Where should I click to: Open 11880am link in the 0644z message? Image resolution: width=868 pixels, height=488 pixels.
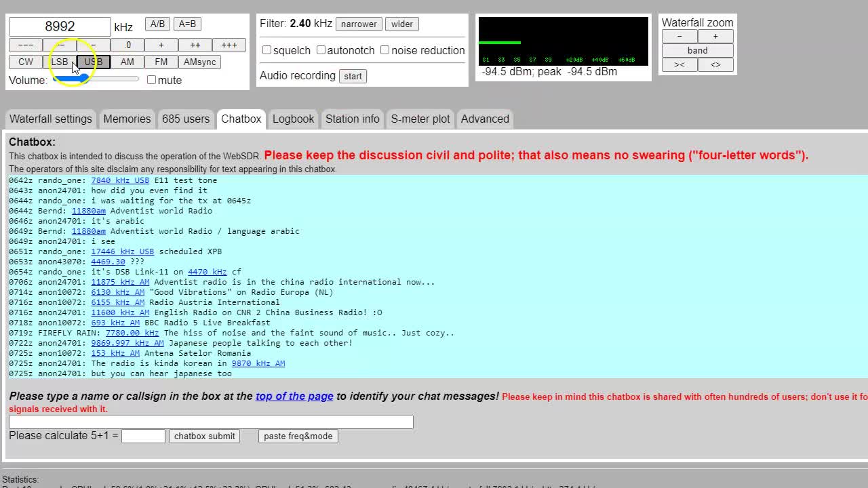[89, 211]
